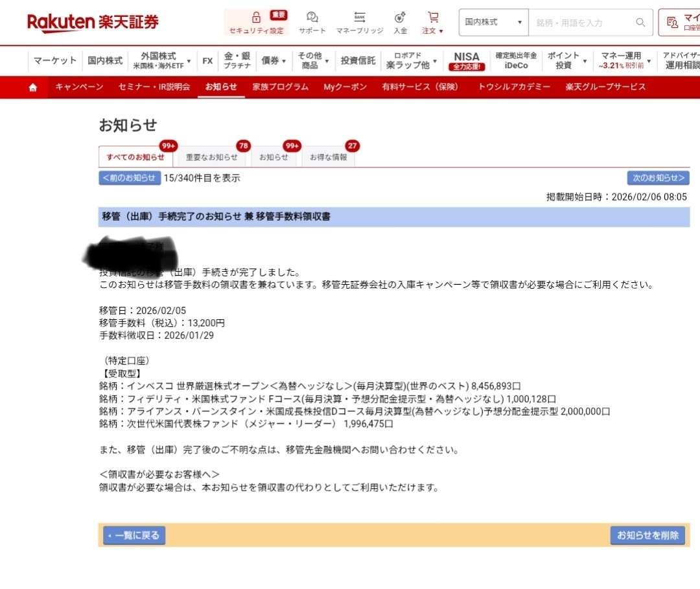Expand the 外国株式 menu
The width and height of the screenshot is (700, 589).
click(x=161, y=60)
